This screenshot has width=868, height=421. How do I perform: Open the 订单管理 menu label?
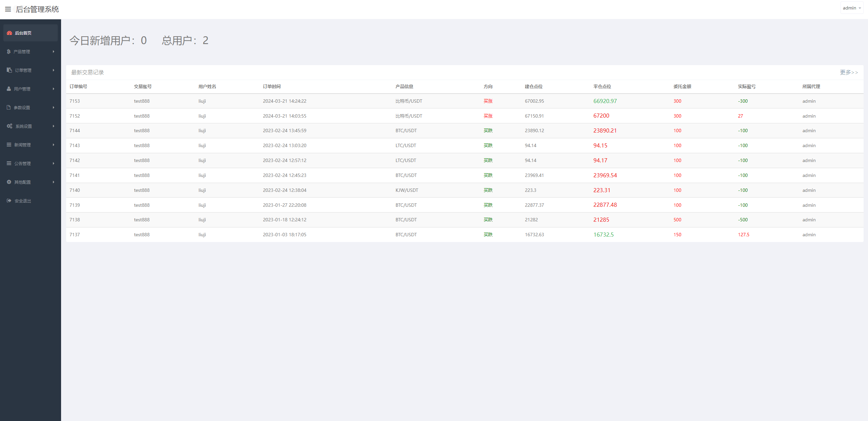pyautogui.click(x=23, y=70)
